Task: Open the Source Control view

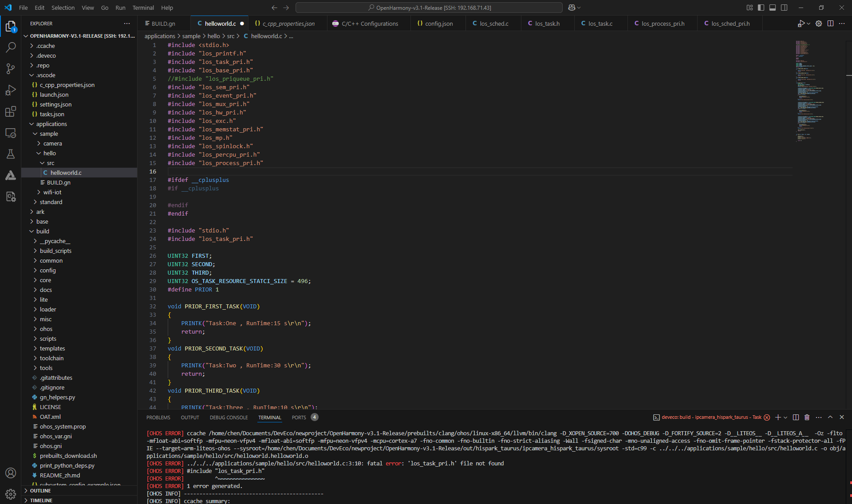Action: click(11, 68)
